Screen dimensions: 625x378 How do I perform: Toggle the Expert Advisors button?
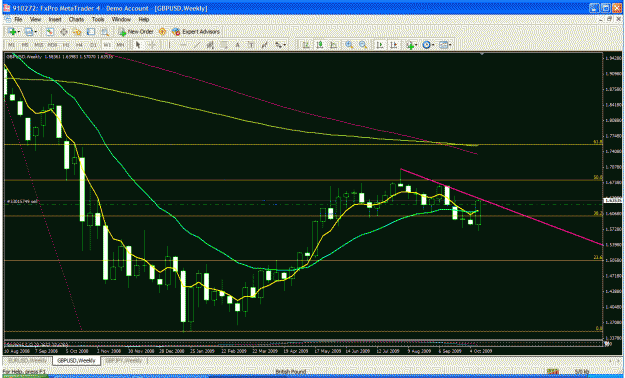click(x=196, y=32)
